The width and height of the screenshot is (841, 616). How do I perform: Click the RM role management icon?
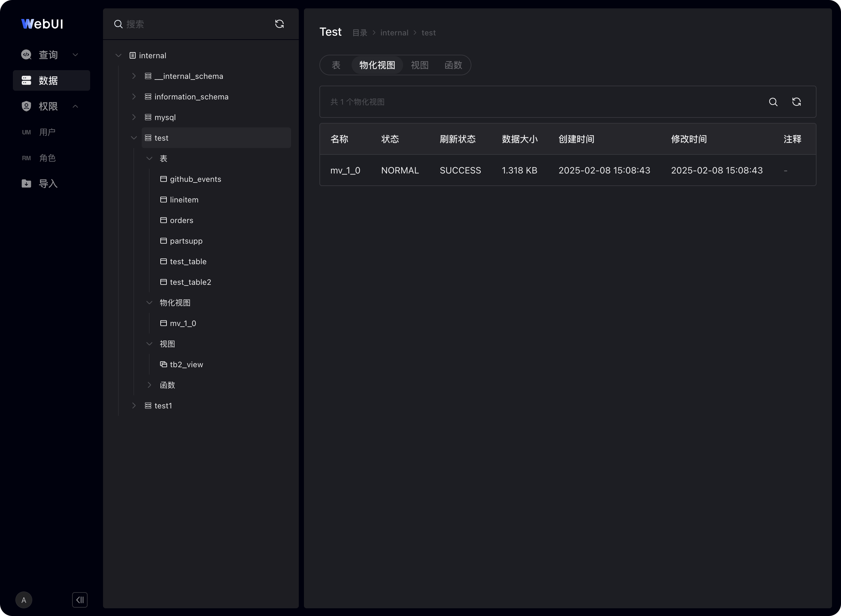coord(26,158)
